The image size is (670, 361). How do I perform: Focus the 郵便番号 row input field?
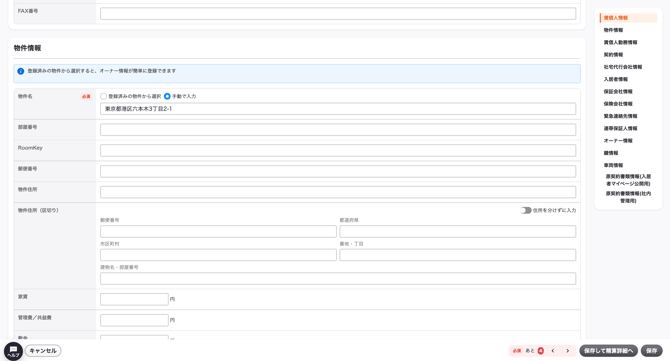338,171
